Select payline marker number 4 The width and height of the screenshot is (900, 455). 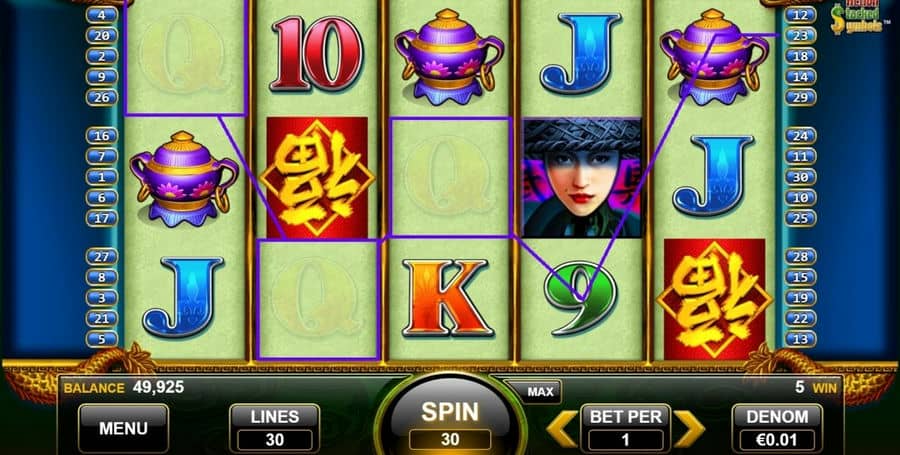point(101,14)
